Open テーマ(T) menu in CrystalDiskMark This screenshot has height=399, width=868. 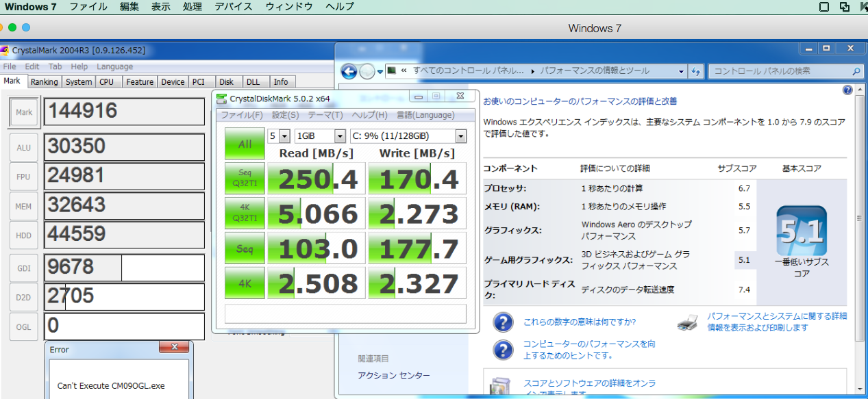[x=325, y=115]
